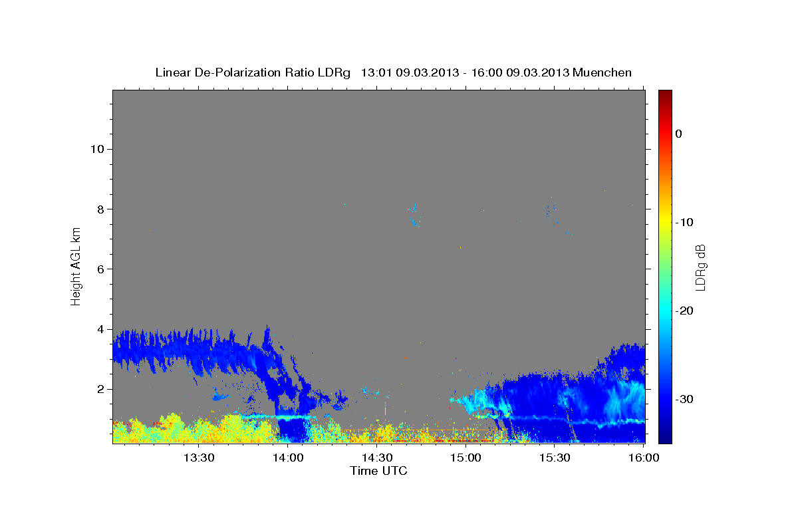Click the 14:30 time tick label

pyautogui.click(x=376, y=458)
